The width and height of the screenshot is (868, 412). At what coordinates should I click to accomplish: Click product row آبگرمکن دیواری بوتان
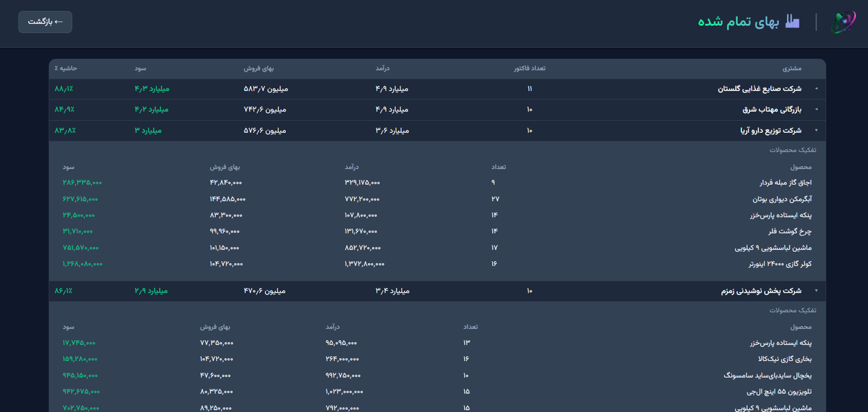(x=437, y=199)
